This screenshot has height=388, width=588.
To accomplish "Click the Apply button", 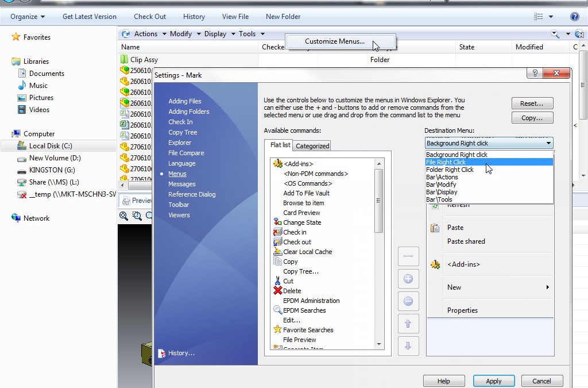I will coord(493,381).
